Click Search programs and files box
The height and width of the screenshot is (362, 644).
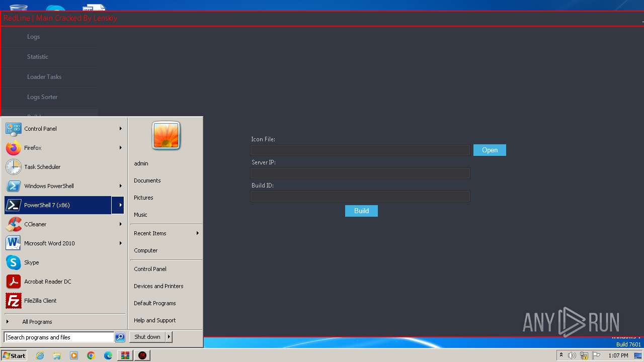59,337
